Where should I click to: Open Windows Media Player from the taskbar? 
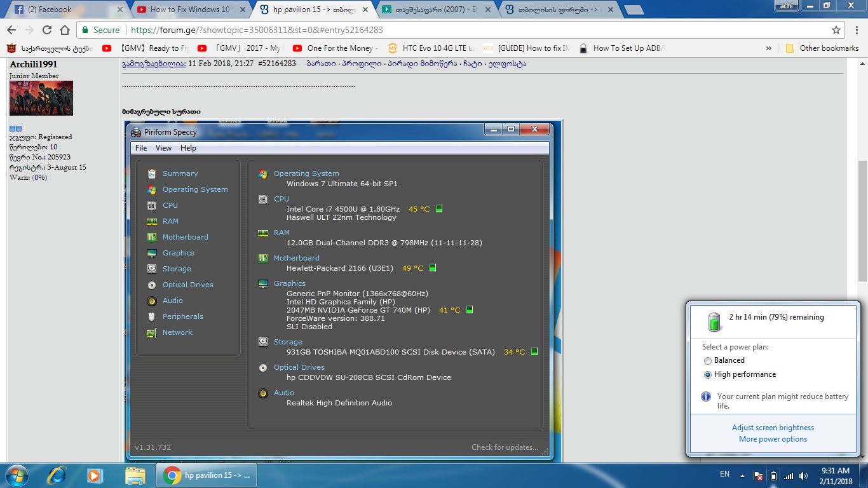click(x=95, y=475)
